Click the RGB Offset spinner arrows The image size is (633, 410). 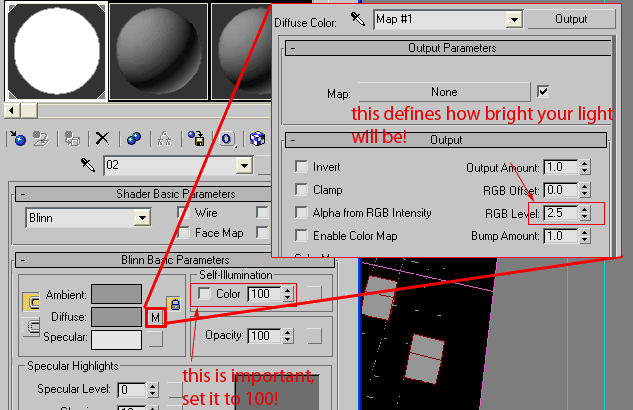coord(585,190)
